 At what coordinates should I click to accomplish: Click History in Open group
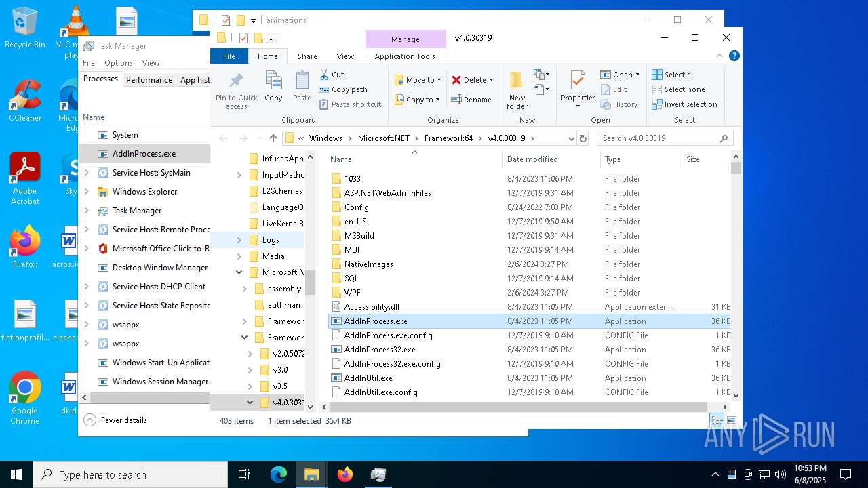(x=620, y=104)
